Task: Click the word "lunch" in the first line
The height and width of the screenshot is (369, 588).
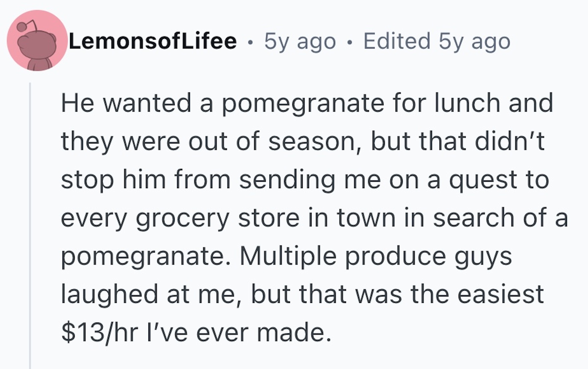Action: coord(467,103)
